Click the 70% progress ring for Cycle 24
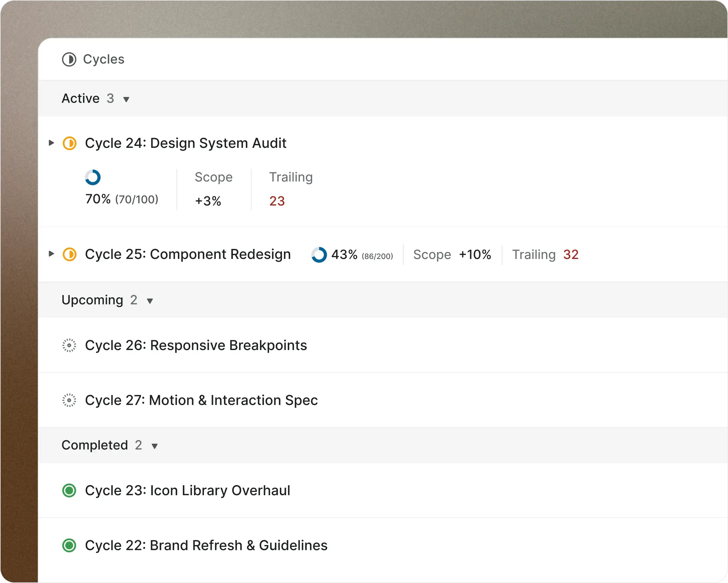The height and width of the screenshot is (583, 728). 93,177
